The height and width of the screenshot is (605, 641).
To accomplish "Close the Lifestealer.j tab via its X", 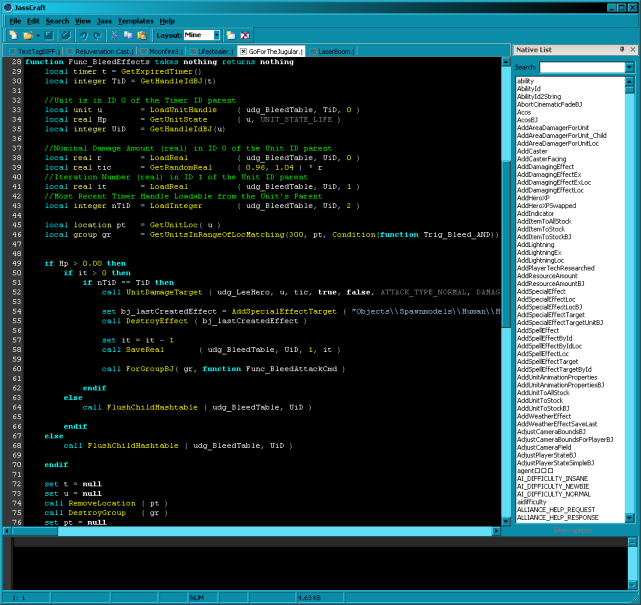I will [193, 52].
